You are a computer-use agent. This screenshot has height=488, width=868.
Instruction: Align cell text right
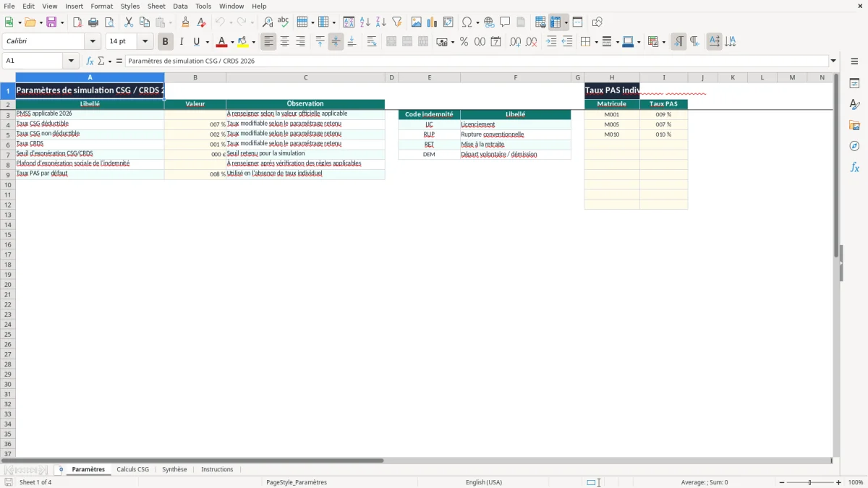point(301,42)
